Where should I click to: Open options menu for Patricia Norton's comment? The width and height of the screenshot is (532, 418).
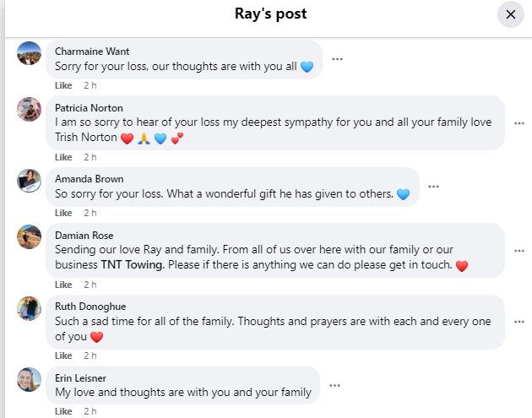tap(519, 123)
